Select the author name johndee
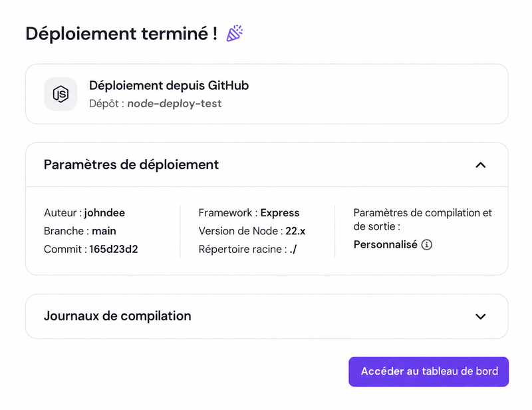The height and width of the screenshot is (410, 532). [104, 213]
